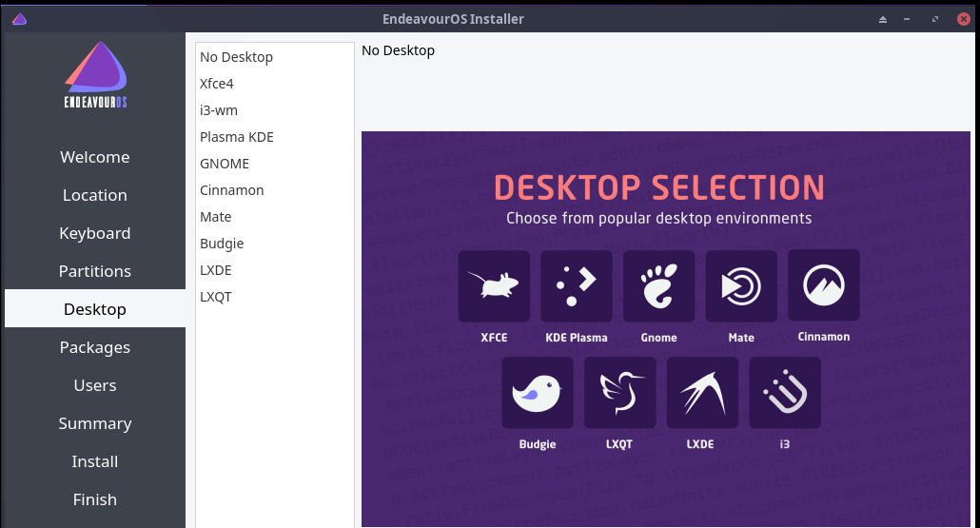Screen dimensions: 980x528
Task: Select GNOME desktop option
Action: (225, 164)
